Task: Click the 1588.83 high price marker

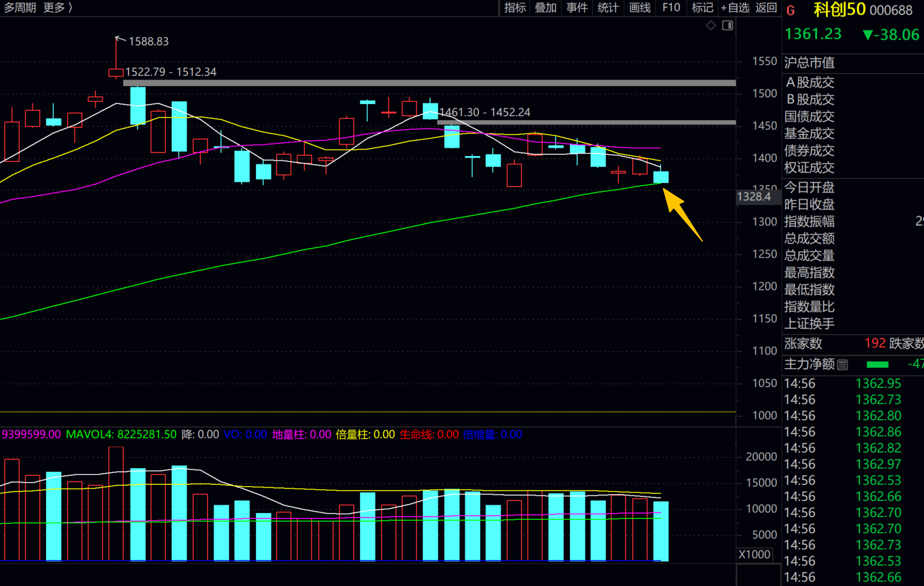Action: [x=148, y=41]
